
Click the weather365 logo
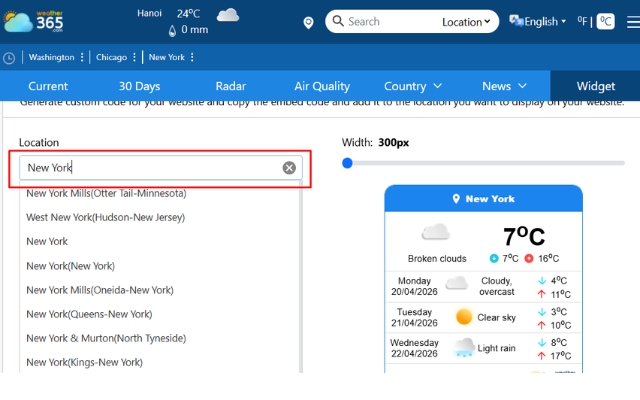tap(33, 21)
